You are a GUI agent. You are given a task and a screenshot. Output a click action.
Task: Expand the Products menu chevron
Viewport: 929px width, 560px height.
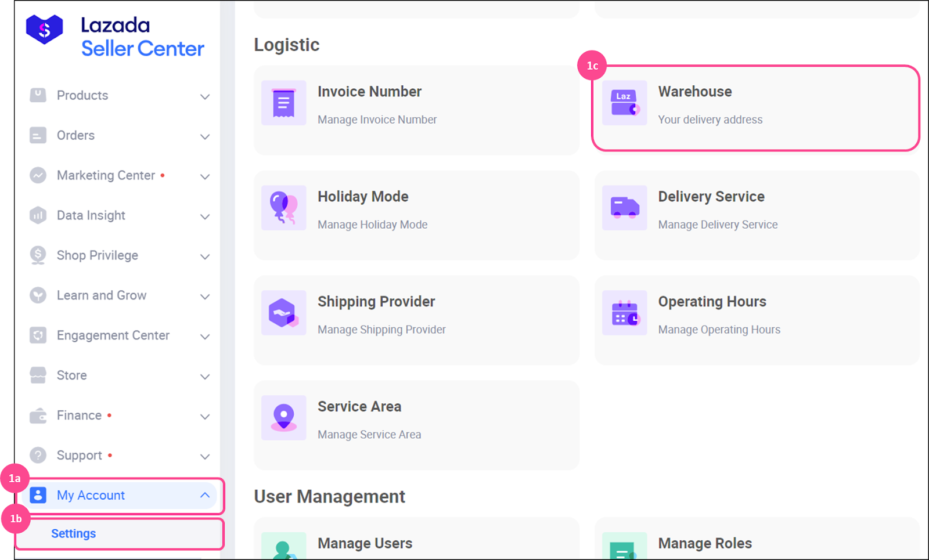(205, 96)
